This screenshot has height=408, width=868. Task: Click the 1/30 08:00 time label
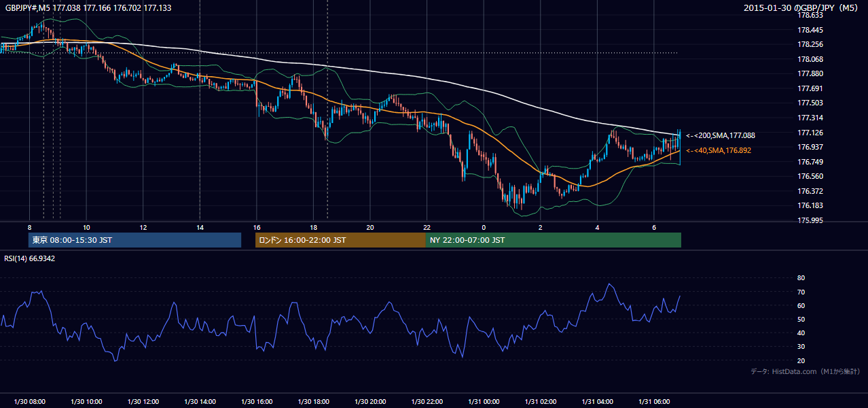(29, 401)
